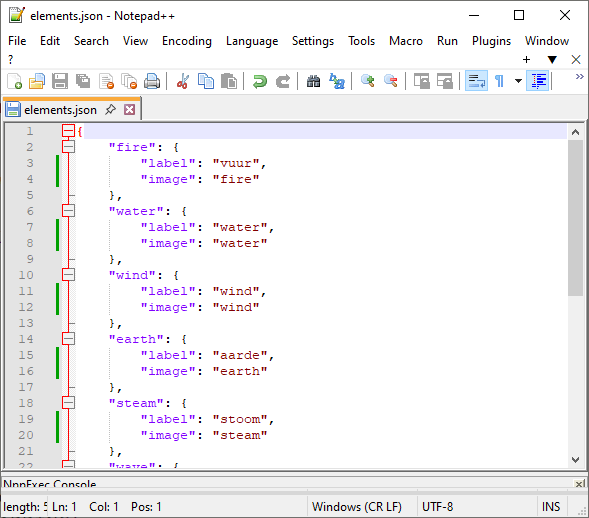Screen dimensions: 589x518
Task: Save the current file with floppy icon
Action: tap(60, 81)
